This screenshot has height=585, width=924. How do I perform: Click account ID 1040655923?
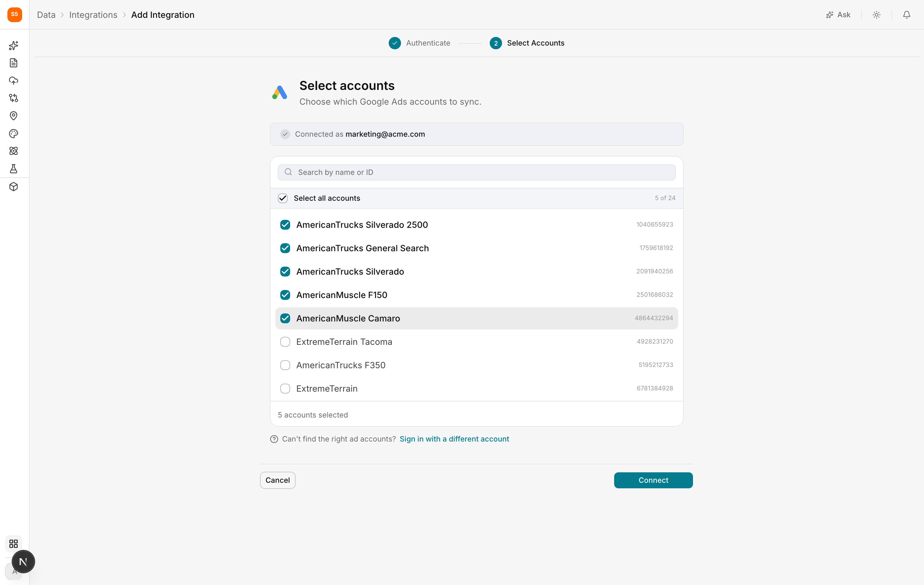pyautogui.click(x=654, y=224)
